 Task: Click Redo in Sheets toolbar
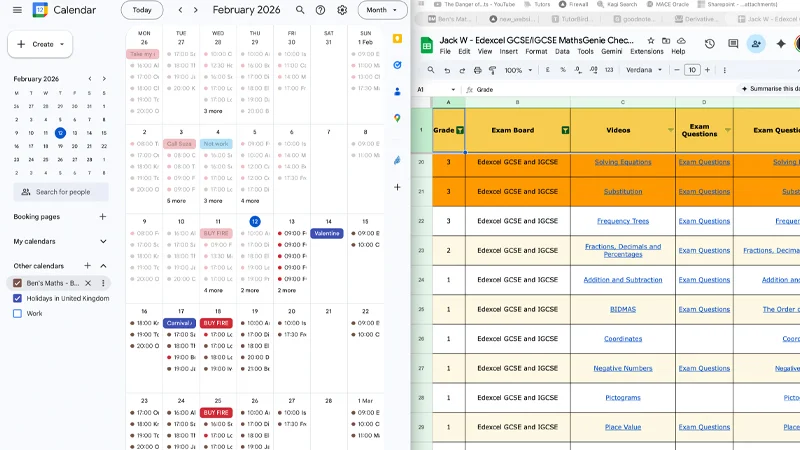[462, 70]
